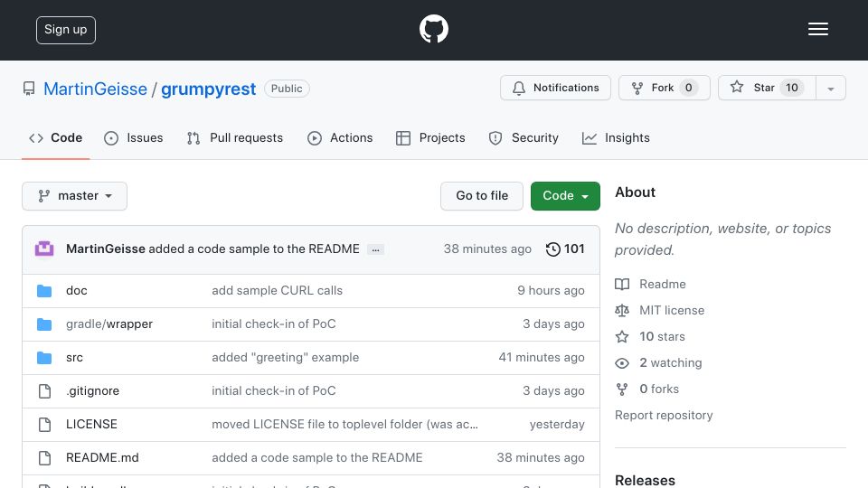Click the README.md file icon
Viewport: 868px width, 488px height.
(45, 458)
